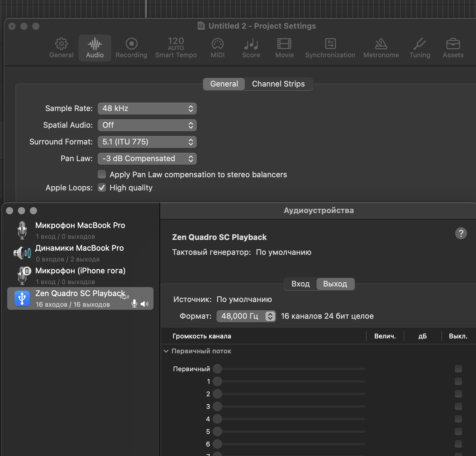
Task: Select Динамики MacBook Pro device
Action: tap(79, 253)
